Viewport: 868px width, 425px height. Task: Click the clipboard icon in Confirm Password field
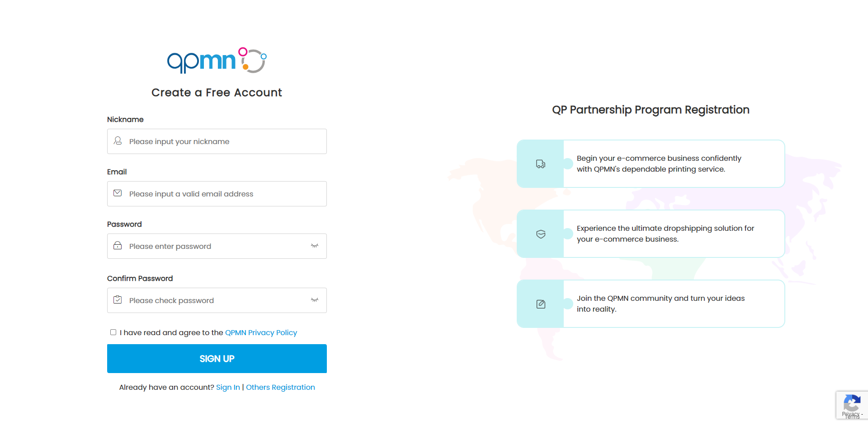118,300
